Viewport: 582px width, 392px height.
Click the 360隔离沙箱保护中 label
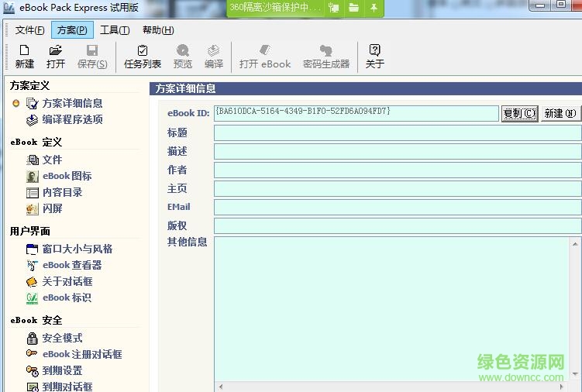pos(274,8)
